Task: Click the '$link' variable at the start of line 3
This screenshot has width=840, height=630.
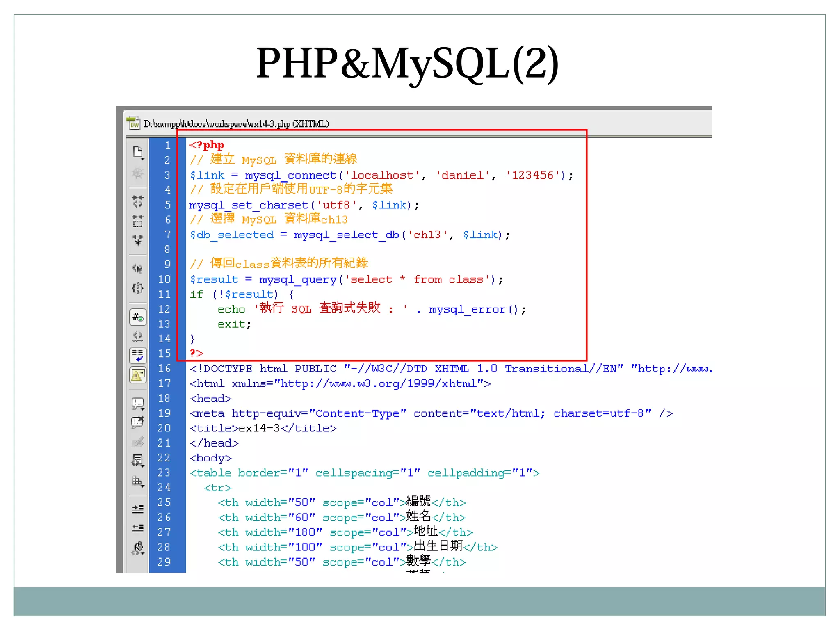Action: [x=207, y=176]
